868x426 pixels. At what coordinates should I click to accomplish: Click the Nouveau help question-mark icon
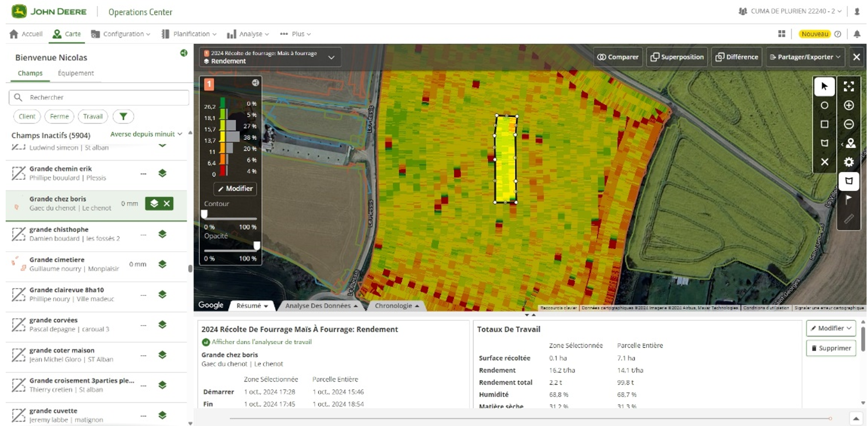point(838,34)
